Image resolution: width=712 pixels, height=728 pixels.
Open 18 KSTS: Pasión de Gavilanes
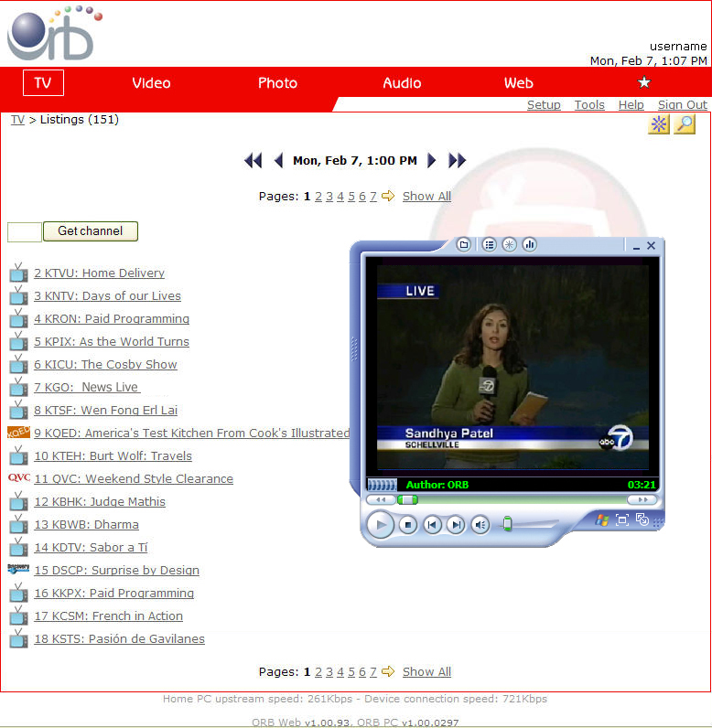pos(119,639)
